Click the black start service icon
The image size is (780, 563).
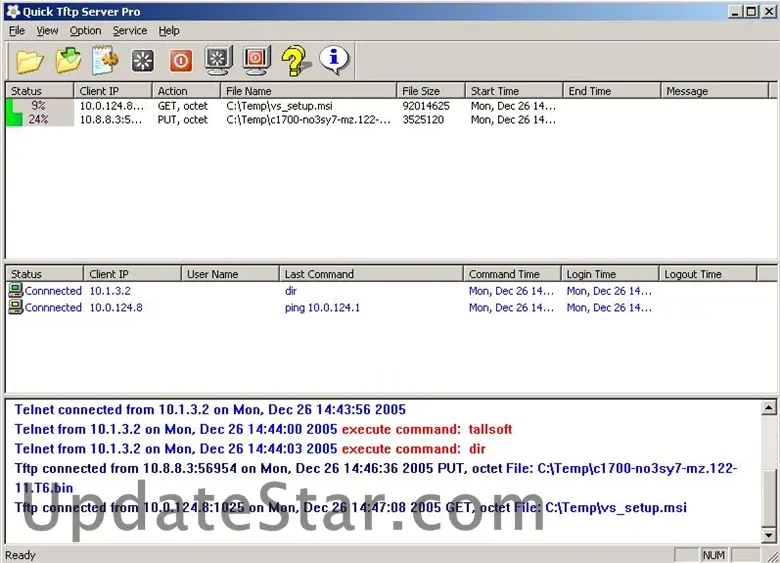pos(143,61)
